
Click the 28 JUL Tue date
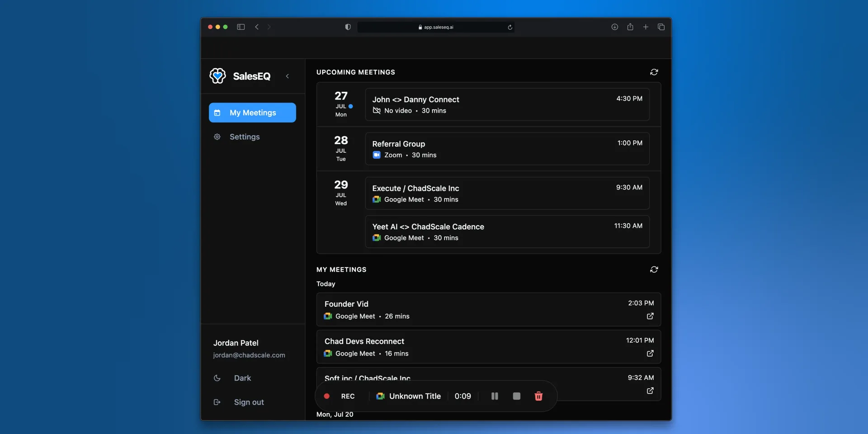click(341, 148)
